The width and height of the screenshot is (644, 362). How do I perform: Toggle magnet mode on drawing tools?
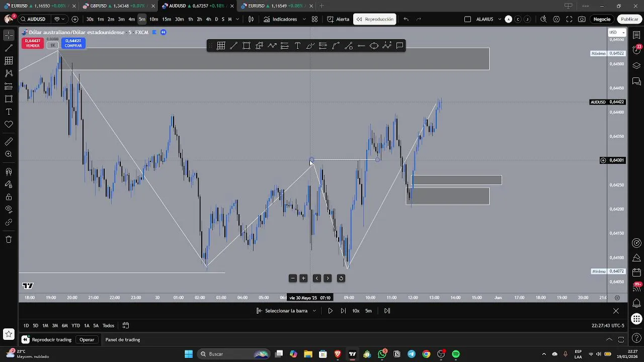pyautogui.click(x=9, y=171)
